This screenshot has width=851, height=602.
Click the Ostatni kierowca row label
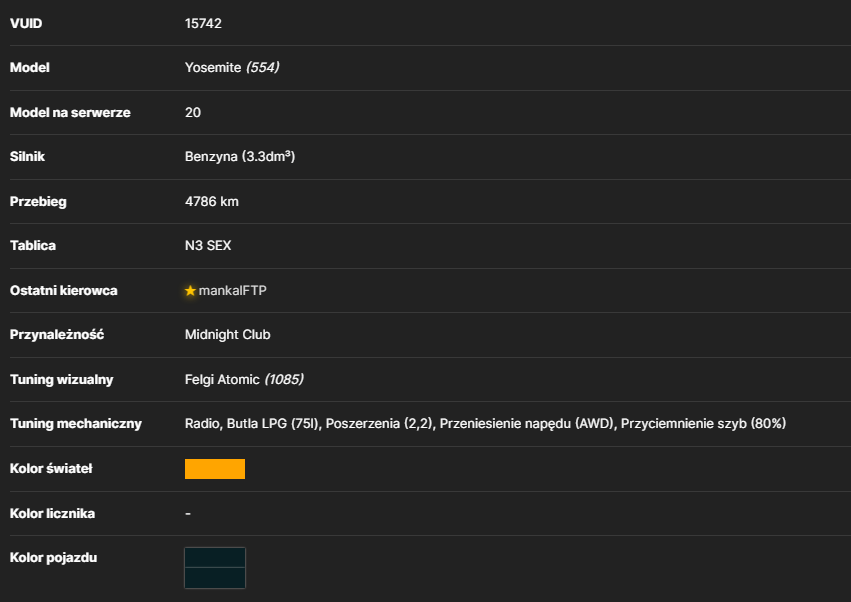point(63,290)
